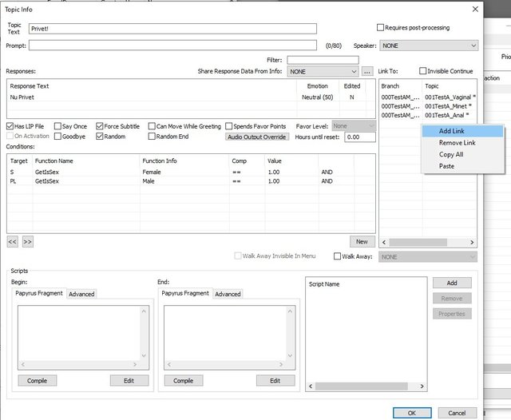Click the next condition '>>' button
This screenshot has width=511, height=420.
28,241
